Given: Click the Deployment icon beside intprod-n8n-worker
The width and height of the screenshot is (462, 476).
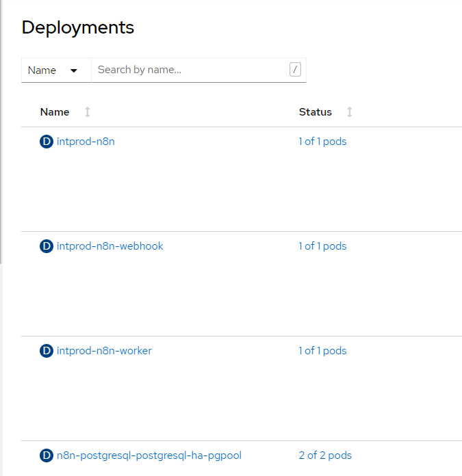Looking at the screenshot, I should coord(47,351).
